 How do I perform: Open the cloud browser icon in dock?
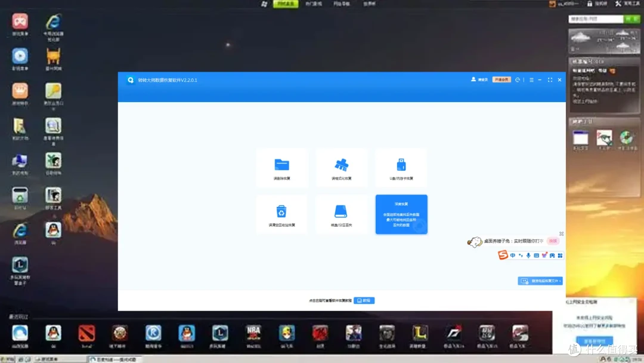click(20, 333)
